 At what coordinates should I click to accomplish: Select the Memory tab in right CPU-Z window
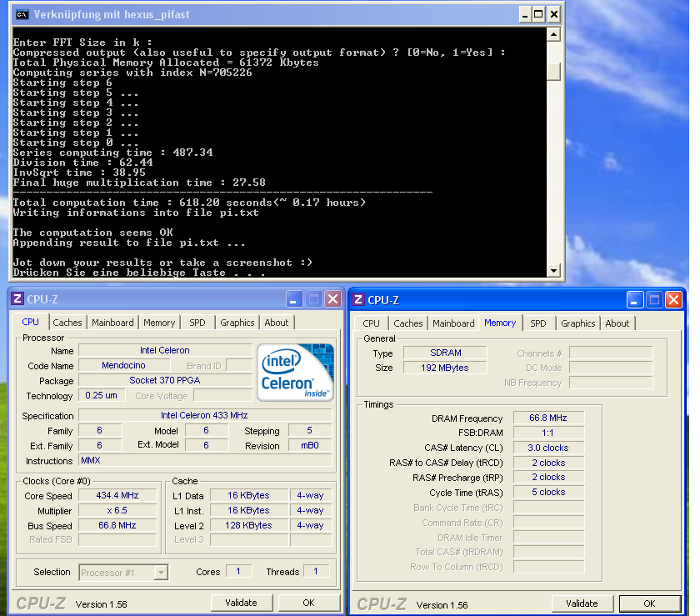click(500, 323)
